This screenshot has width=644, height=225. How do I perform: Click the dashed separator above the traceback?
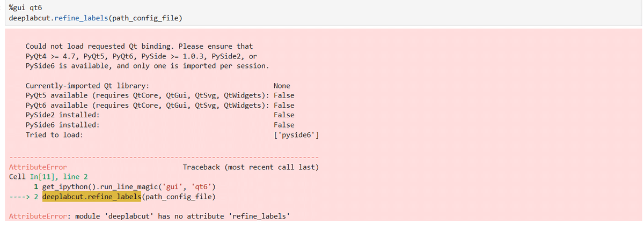coord(164,157)
